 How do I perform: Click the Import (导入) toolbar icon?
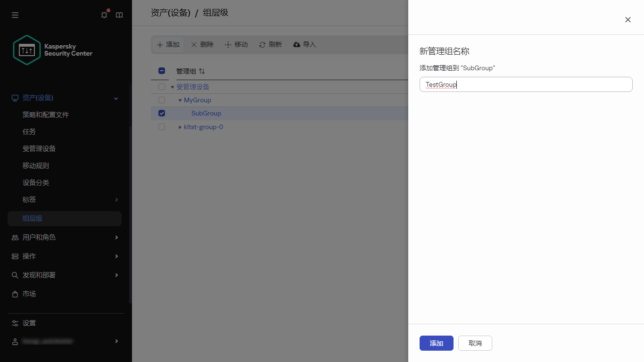[x=304, y=44]
